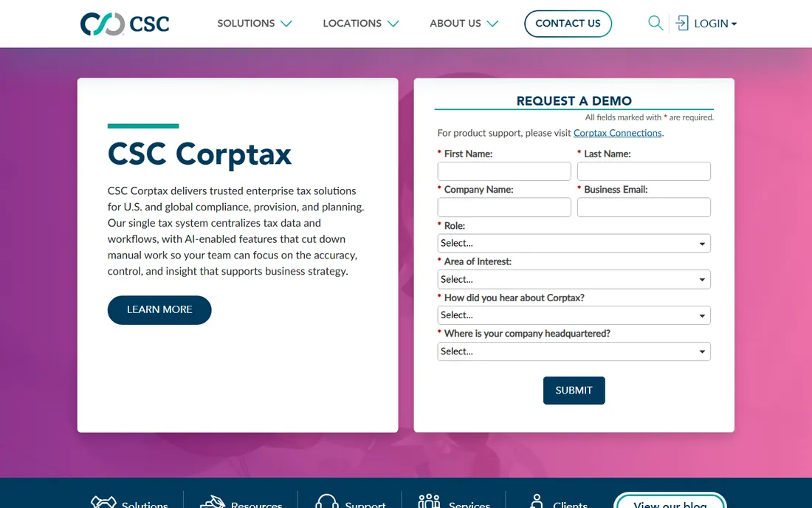The width and height of the screenshot is (812, 508).
Task: Expand the About Us navigation menu
Action: pos(464,24)
